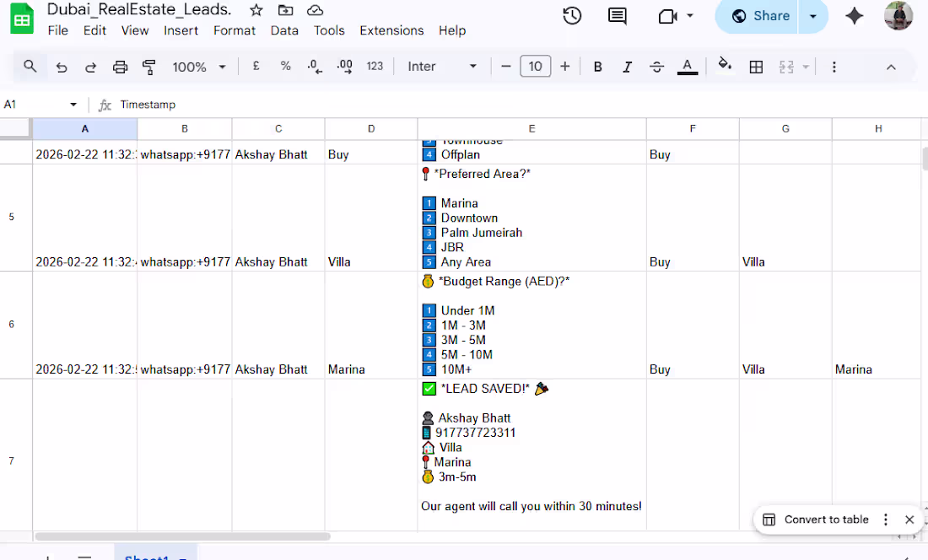The height and width of the screenshot is (560, 928).
Task: Open version history
Action: 572,15
